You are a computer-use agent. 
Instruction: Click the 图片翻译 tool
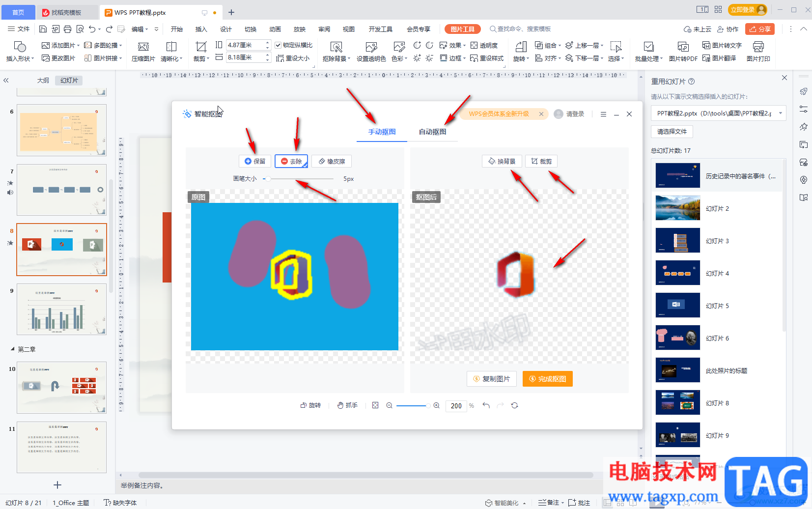(719, 58)
